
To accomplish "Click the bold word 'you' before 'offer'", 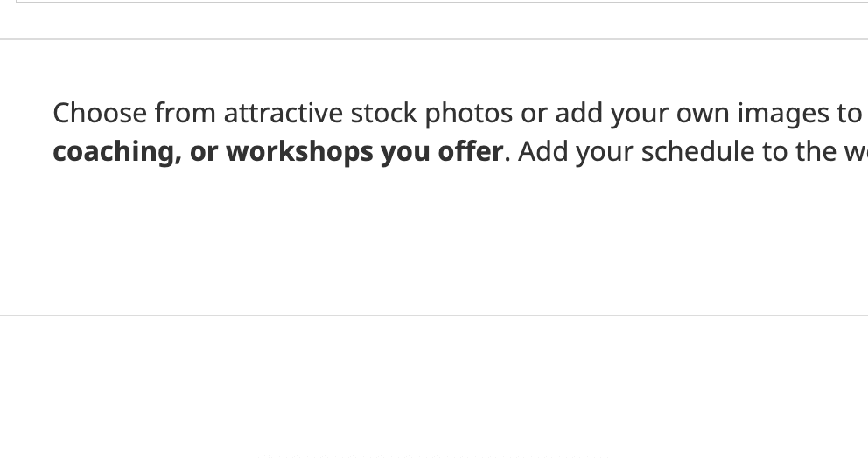I will pyautogui.click(x=405, y=153).
